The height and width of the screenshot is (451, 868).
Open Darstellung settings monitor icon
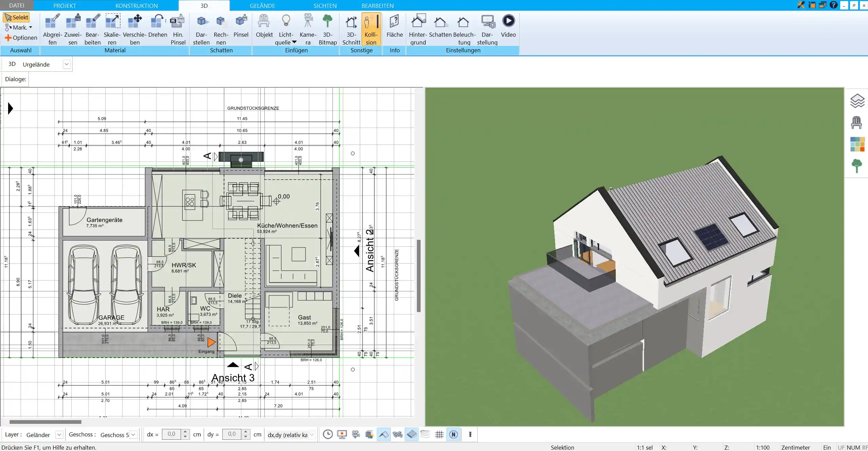tap(487, 29)
